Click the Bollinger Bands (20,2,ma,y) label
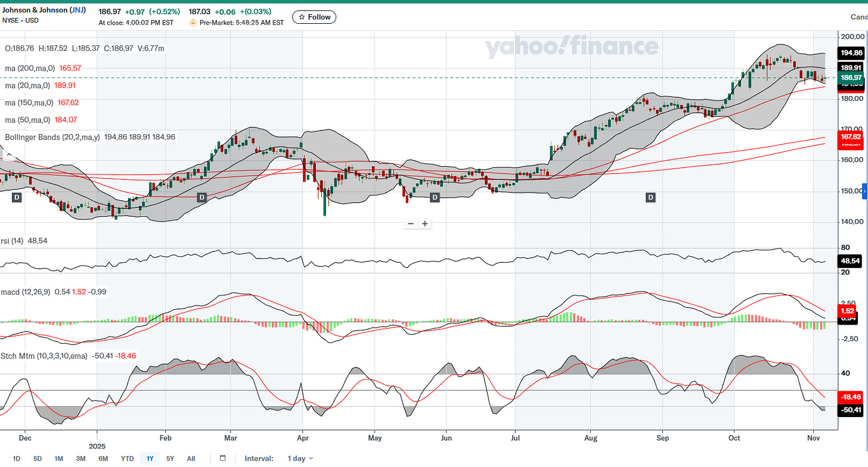The image size is (868, 467). tap(52, 137)
